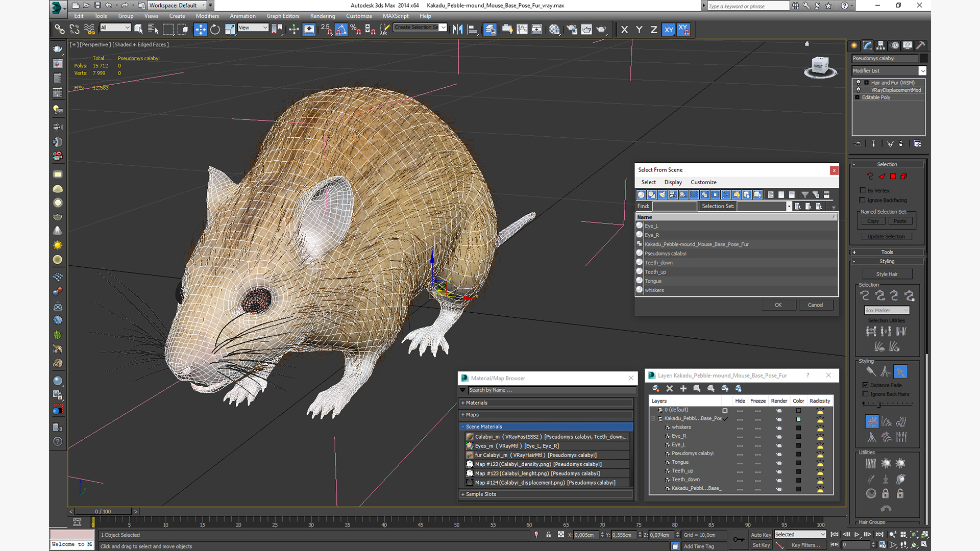This screenshot has width=980, height=551.
Task: Toggle the Distance Fade checkbox
Action: click(865, 385)
